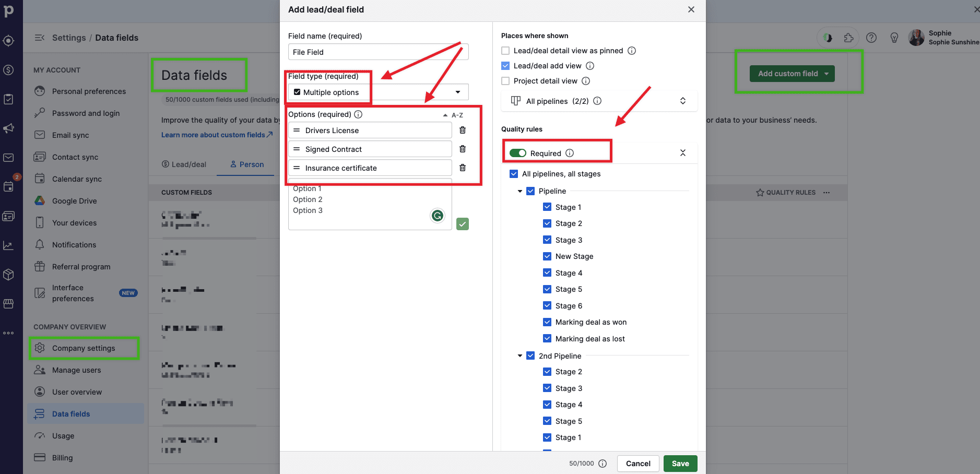
Task: Click info icon beside Options (required)
Action: point(358,114)
